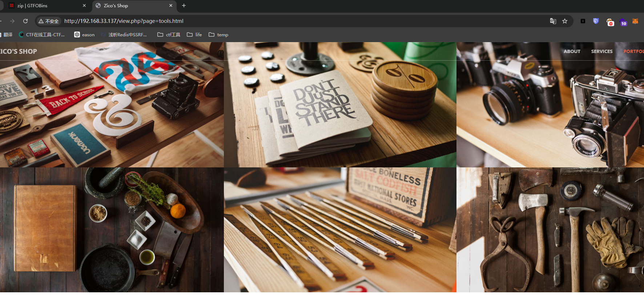
Task: Open a new browser tab
Action: coord(184,6)
